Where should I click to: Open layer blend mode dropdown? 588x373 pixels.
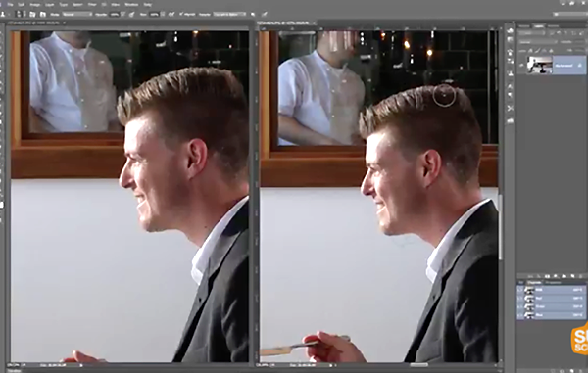point(538,42)
